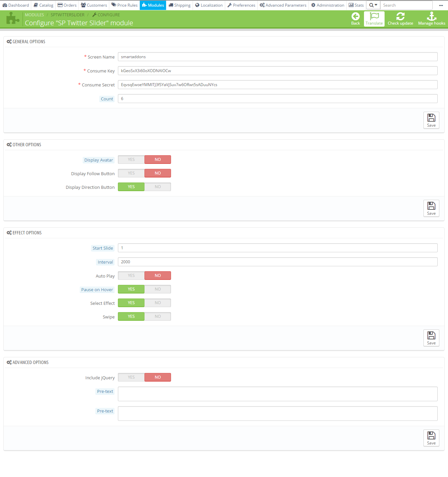Focus the second Pre-text textarea
Screen dimensions: 448x477
point(278,414)
